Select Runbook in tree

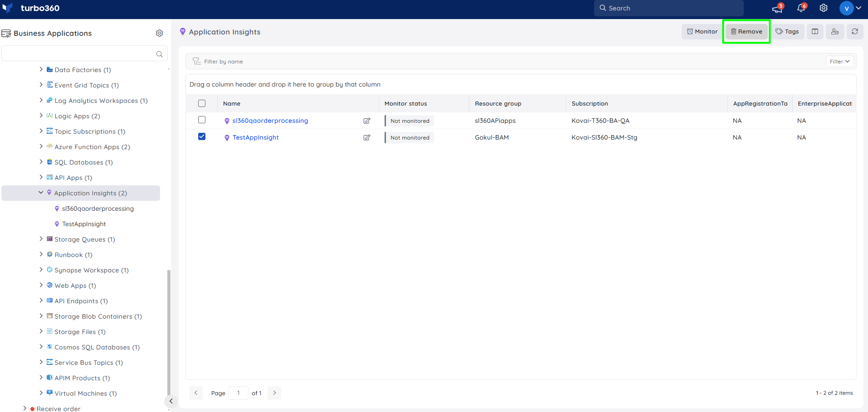coord(73,255)
